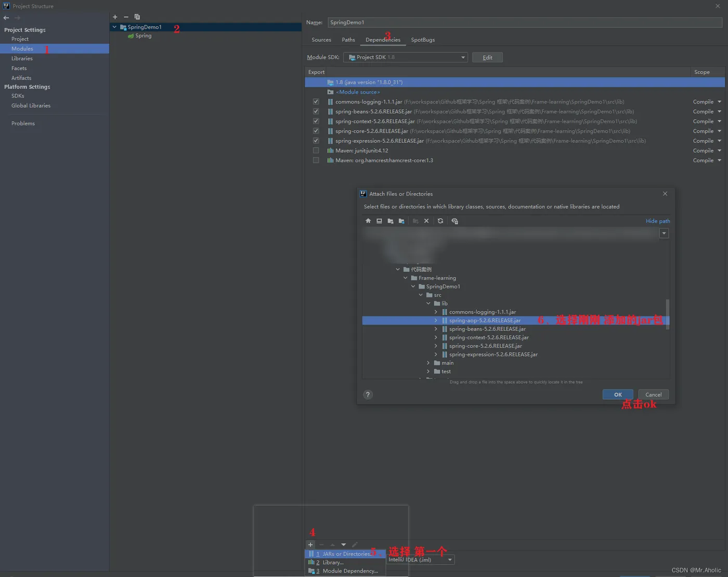Add a dependency with the plus button

[310, 545]
